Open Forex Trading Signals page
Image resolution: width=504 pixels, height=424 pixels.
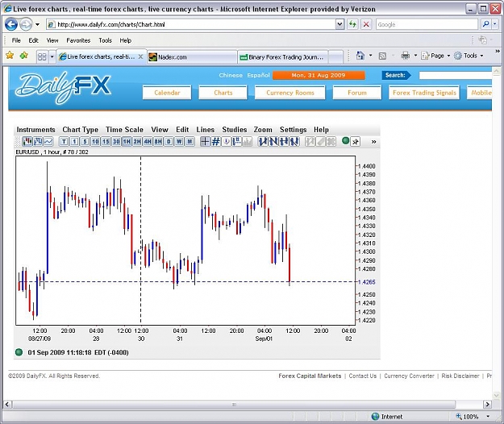(424, 93)
